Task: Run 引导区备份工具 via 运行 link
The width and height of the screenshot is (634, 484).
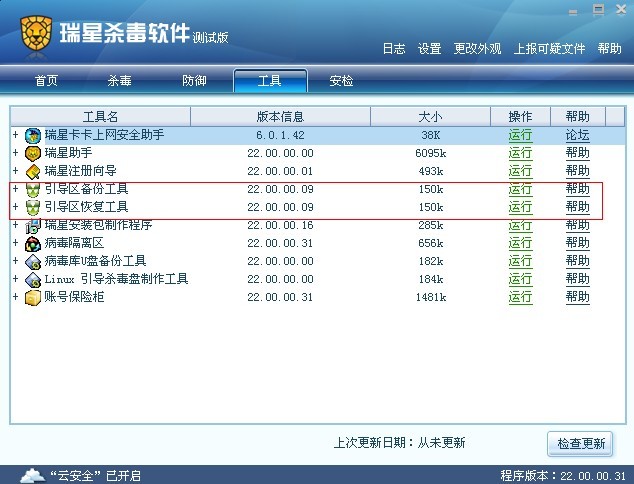Action: pyautogui.click(x=520, y=189)
